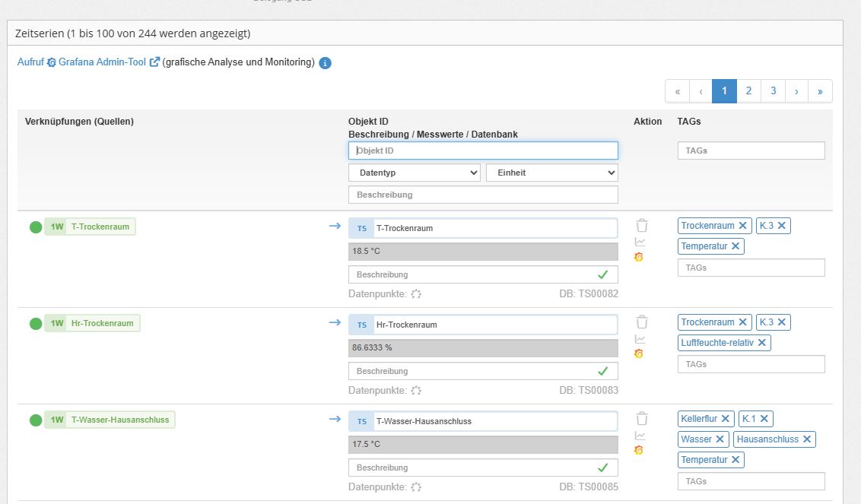The image size is (861, 504).
Task: Remove K.3 tag from T-Trockenraum row
Action: tap(781, 226)
